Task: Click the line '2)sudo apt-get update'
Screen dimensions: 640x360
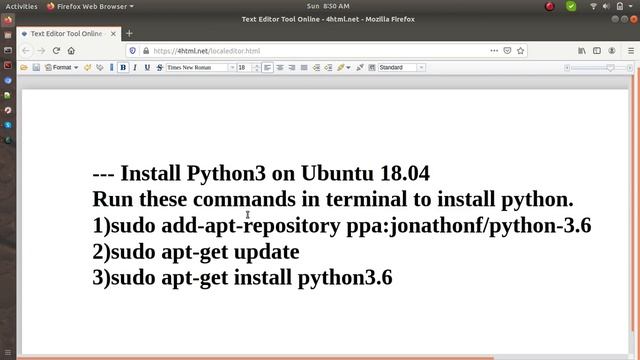Action: click(196, 252)
